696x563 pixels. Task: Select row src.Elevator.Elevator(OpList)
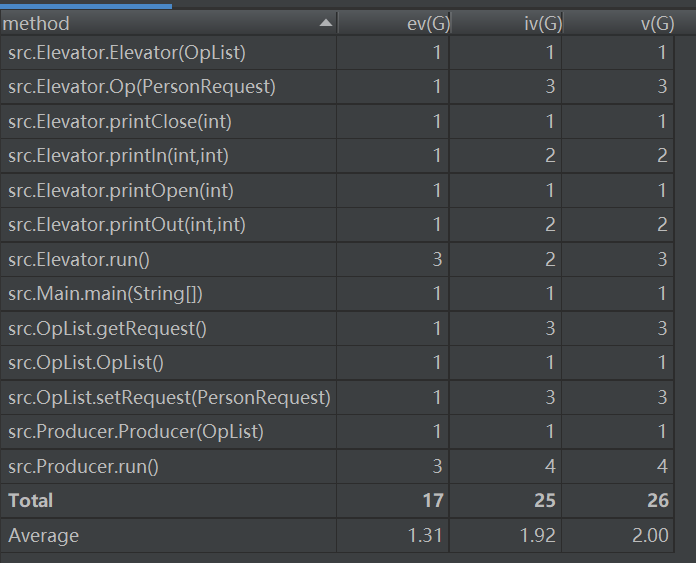click(x=337, y=52)
